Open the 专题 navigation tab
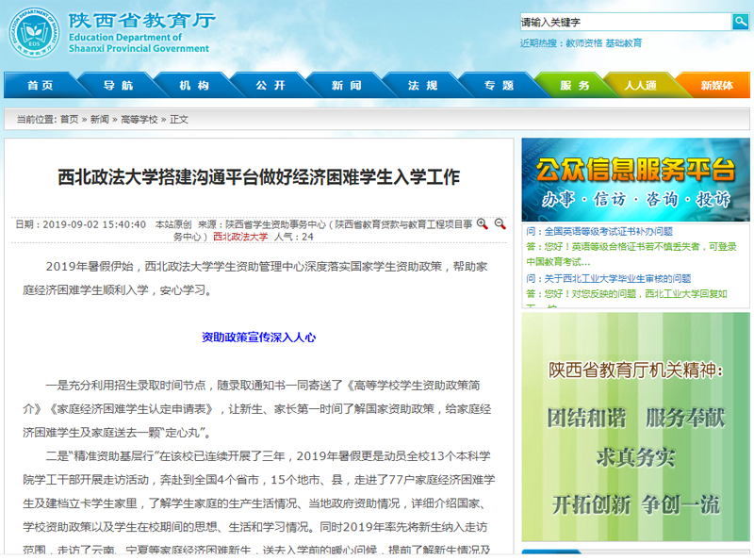Viewport: 754px width, 560px height. [499, 86]
